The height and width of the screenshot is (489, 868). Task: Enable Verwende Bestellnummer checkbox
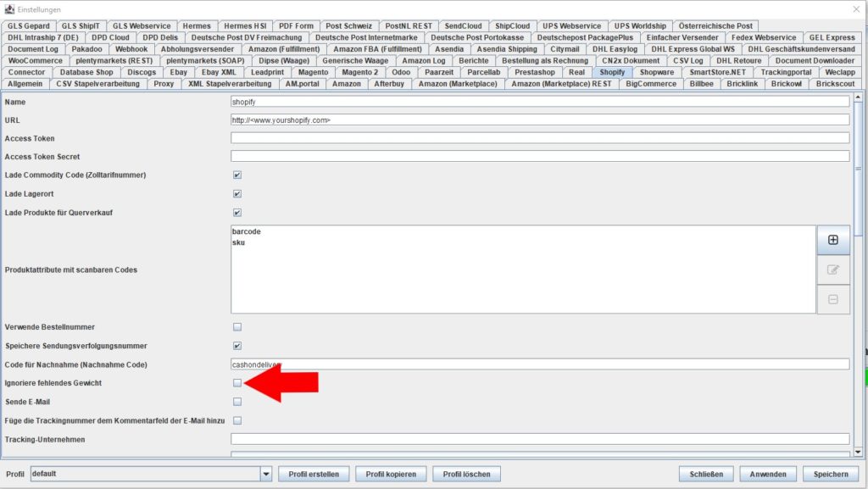click(237, 327)
